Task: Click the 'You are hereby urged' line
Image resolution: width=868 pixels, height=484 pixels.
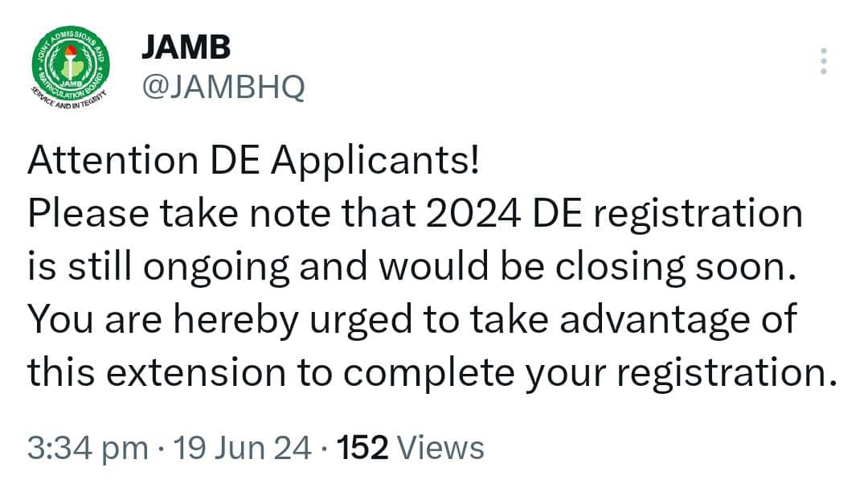Action: 412,320
